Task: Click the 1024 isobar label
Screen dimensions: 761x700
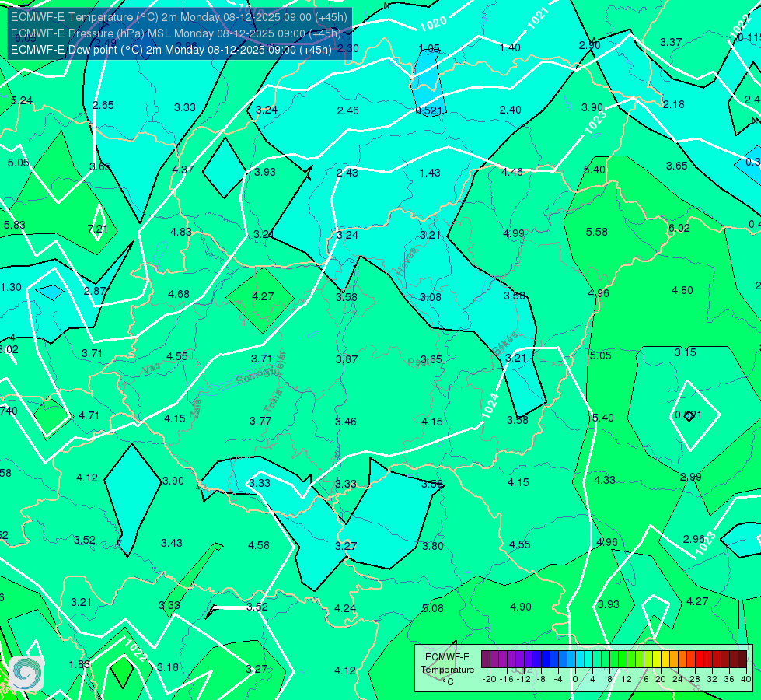Action: click(x=490, y=405)
